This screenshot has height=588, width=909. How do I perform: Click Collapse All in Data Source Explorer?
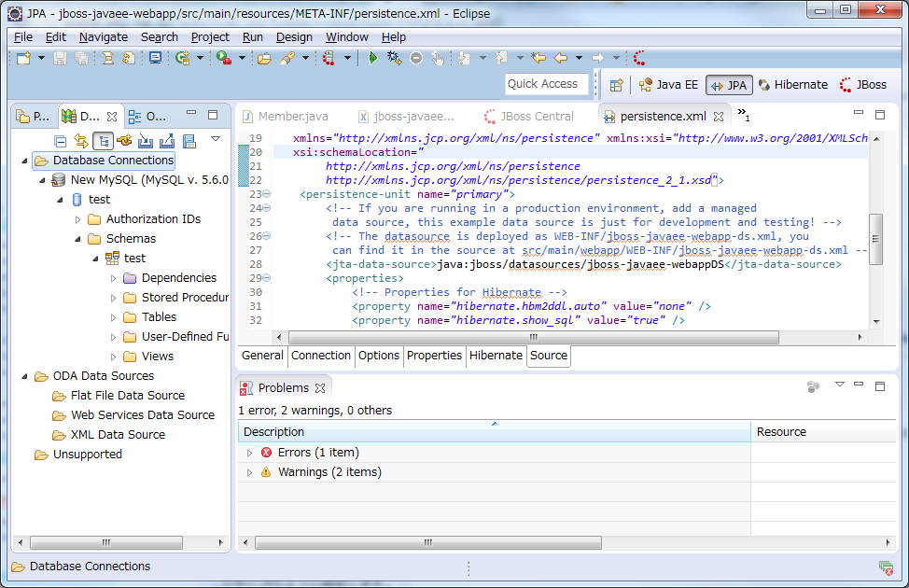coord(61,141)
